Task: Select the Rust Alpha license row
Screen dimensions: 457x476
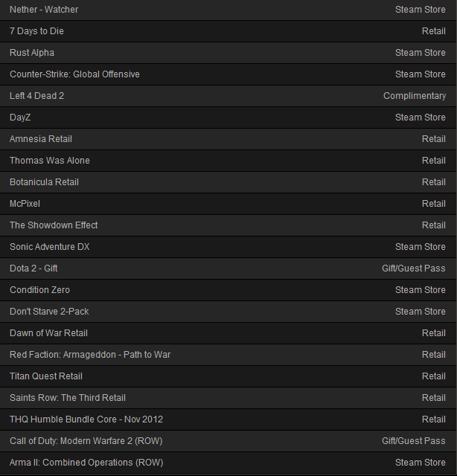Action: coord(32,53)
